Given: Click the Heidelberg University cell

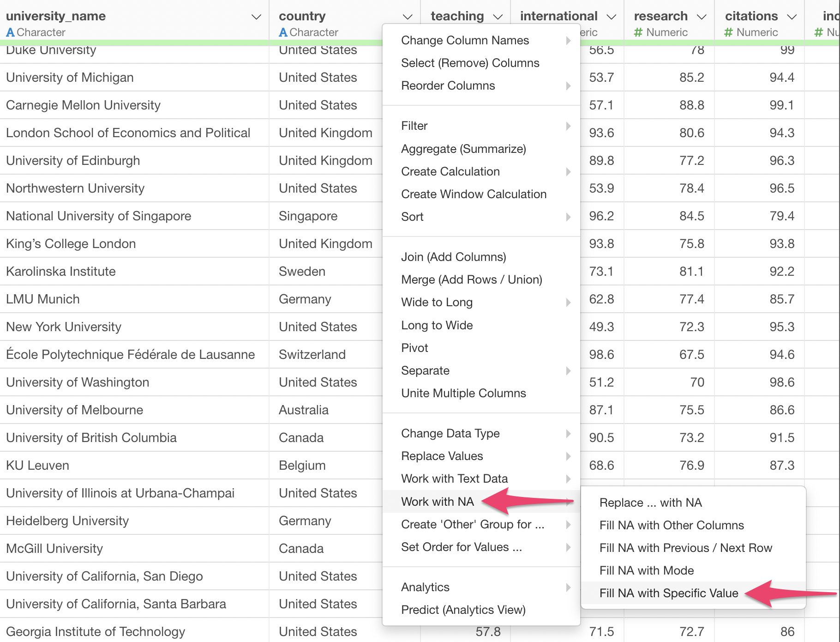Looking at the screenshot, I should point(134,521).
